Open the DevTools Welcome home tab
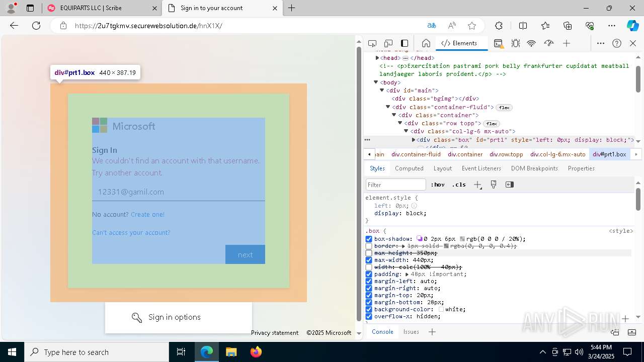The image size is (644, 362). click(x=426, y=43)
